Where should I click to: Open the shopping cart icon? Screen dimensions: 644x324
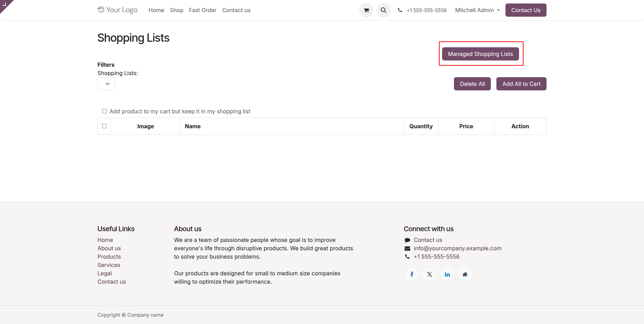(x=366, y=10)
